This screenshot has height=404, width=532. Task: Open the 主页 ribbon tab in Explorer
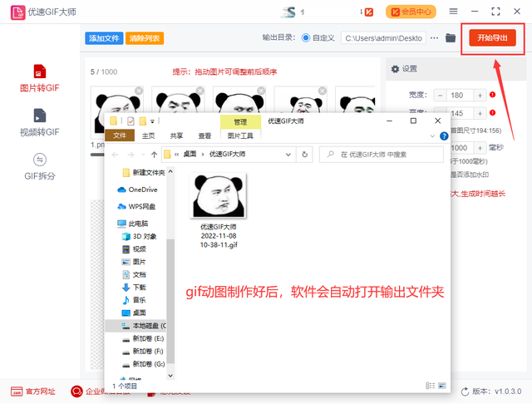click(148, 135)
